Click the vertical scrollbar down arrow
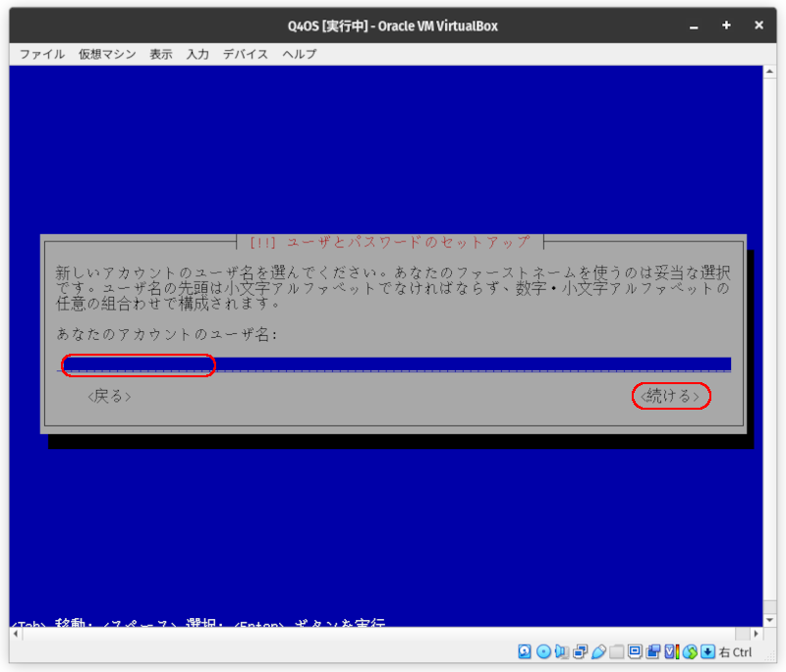 pyautogui.click(x=769, y=620)
